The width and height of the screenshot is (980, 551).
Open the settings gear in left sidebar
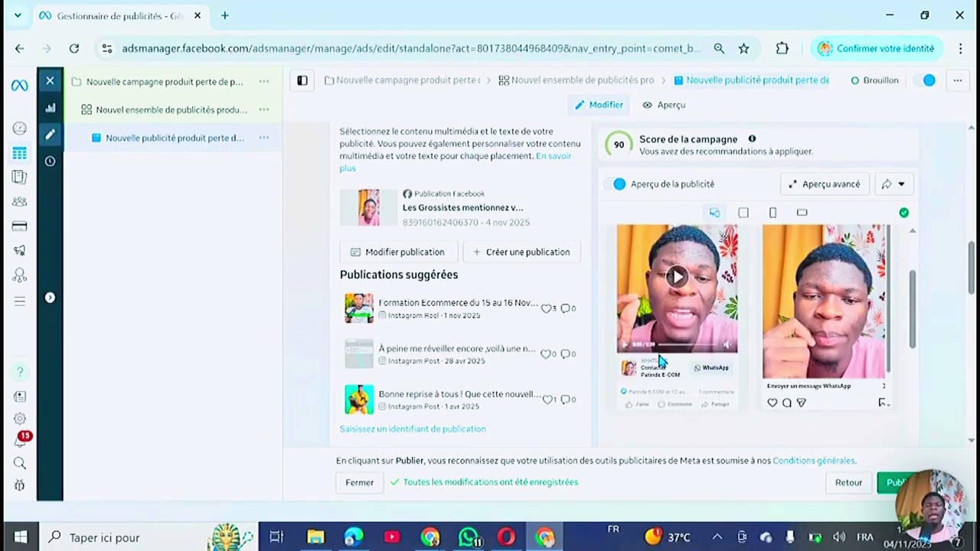point(20,419)
